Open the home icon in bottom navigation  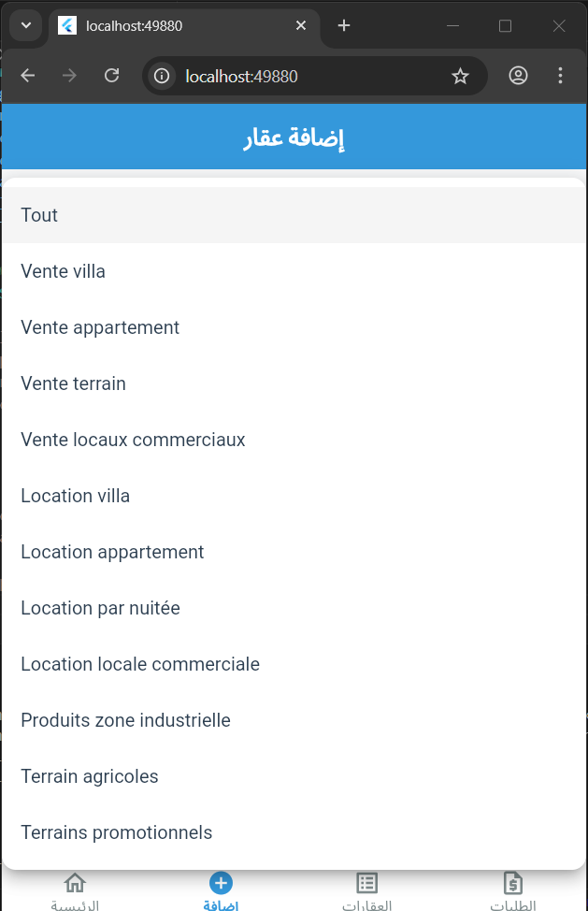tap(75, 883)
